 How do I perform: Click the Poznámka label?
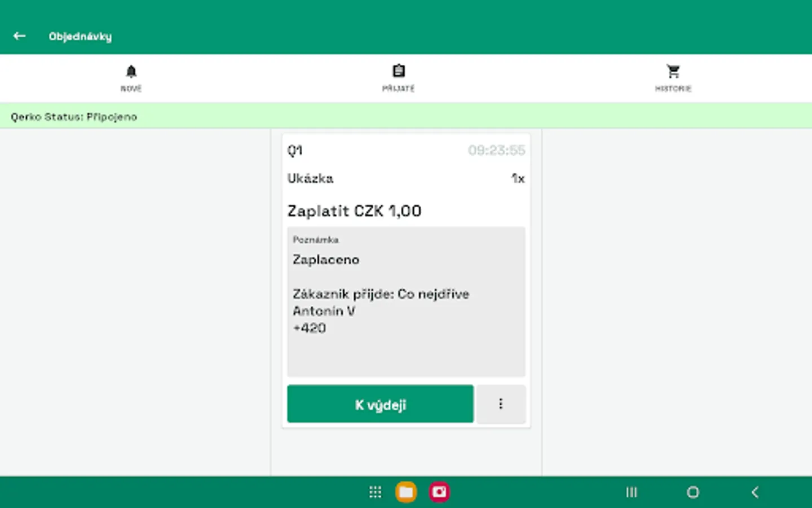pyautogui.click(x=316, y=240)
